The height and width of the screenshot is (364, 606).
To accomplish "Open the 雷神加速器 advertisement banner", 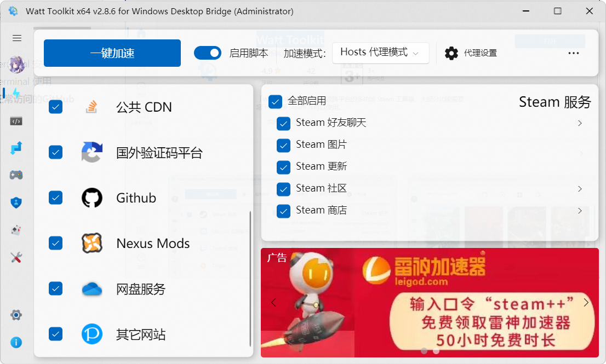I will 430,303.
